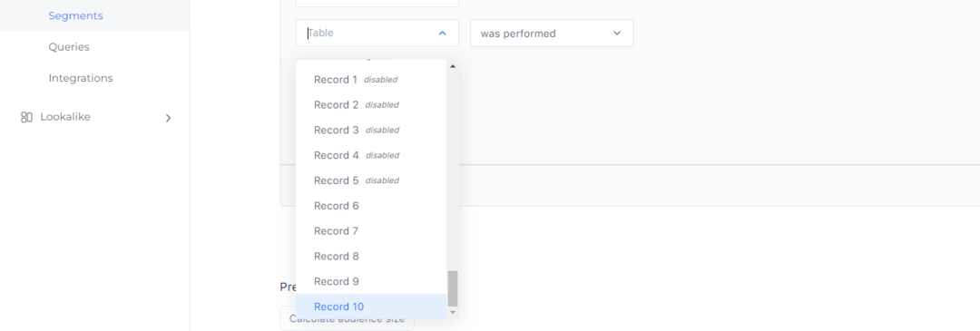
Task: Select Record 7 in dropdown
Action: (371, 231)
